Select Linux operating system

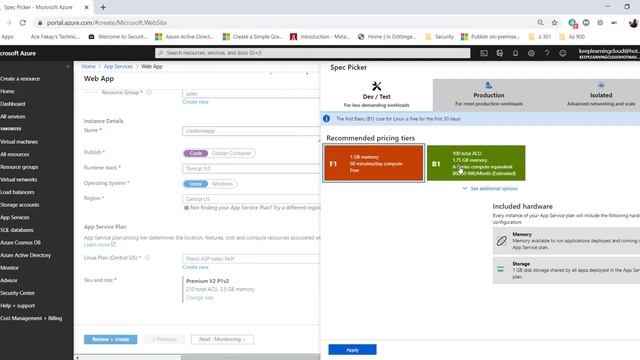click(196, 184)
